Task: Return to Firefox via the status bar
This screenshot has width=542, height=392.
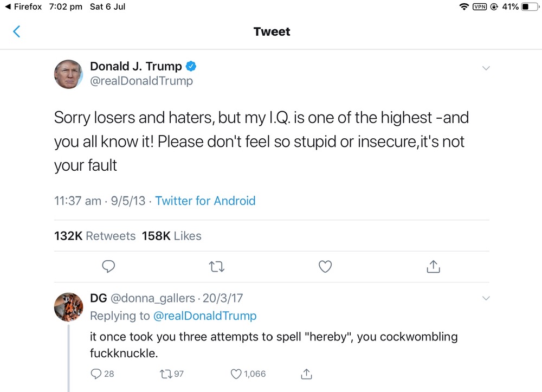Action: coord(23,7)
